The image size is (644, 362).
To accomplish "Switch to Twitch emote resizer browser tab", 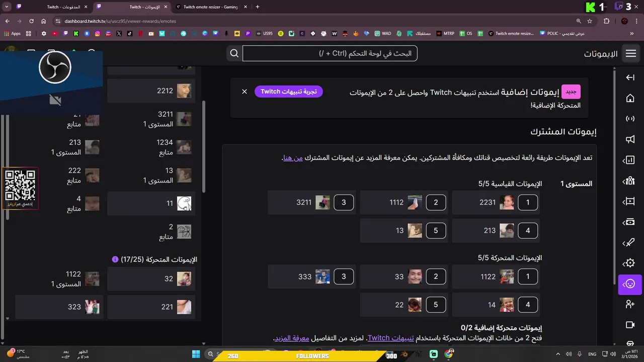I will click(x=211, y=7).
